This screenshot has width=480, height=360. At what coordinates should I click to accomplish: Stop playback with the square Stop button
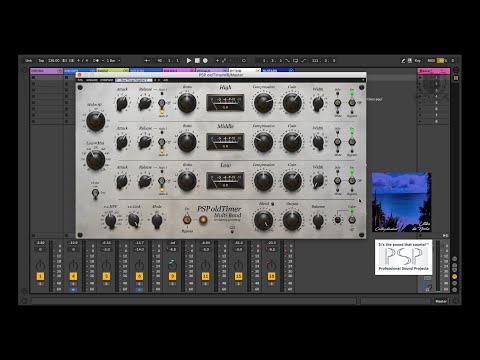click(197, 60)
